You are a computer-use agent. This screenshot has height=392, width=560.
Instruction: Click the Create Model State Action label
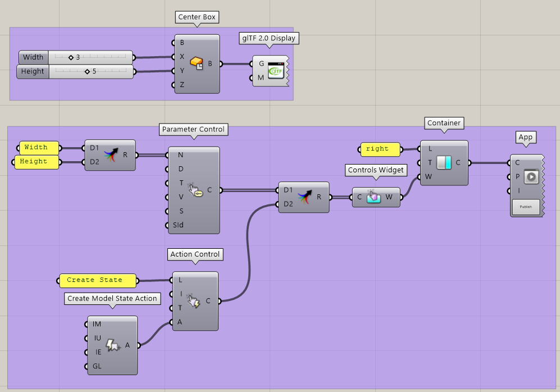coord(112,298)
